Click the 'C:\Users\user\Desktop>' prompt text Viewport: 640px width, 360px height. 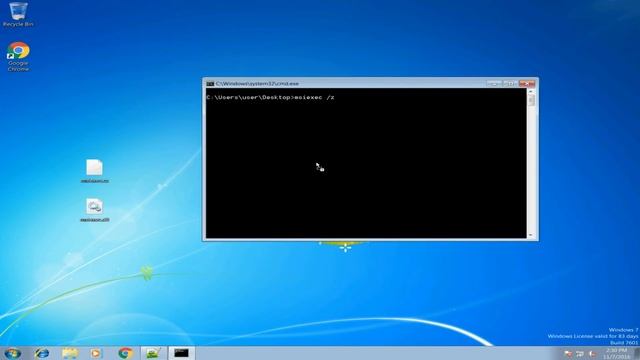coord(250,97)
